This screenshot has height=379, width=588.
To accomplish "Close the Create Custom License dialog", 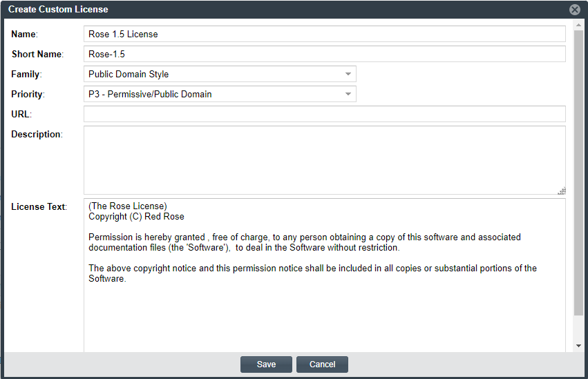I will pyautogui.click(x=574, y=10).
